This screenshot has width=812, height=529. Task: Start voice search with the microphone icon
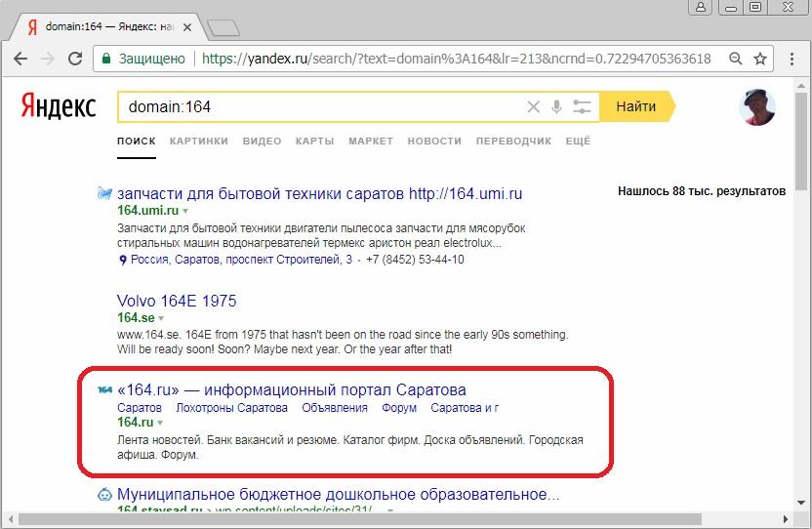click(556, 106)
